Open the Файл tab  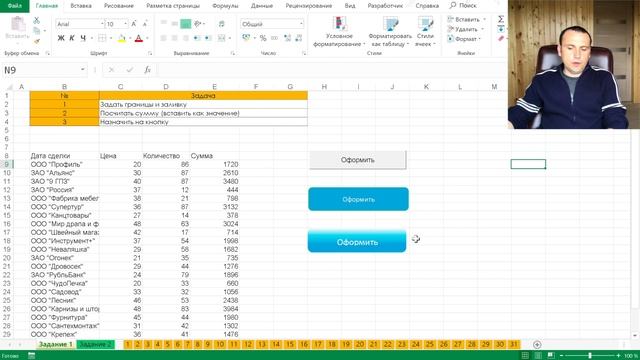(15, 6)
